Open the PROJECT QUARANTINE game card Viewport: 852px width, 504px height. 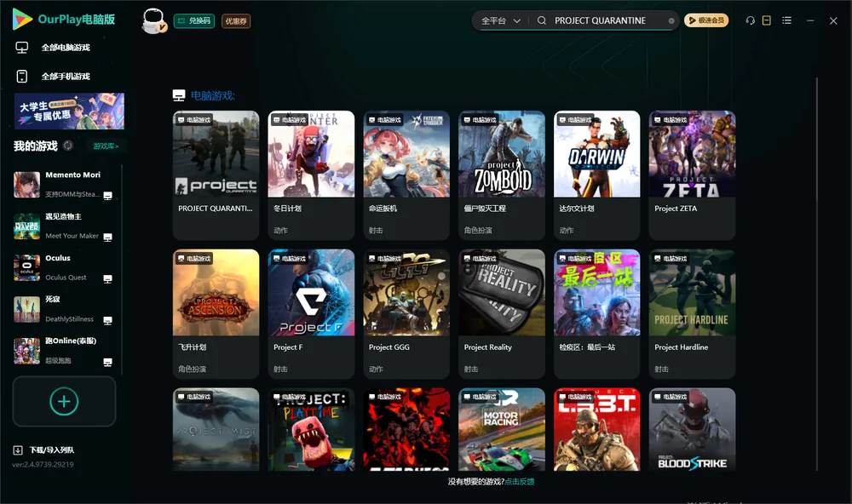click(216, 175)
